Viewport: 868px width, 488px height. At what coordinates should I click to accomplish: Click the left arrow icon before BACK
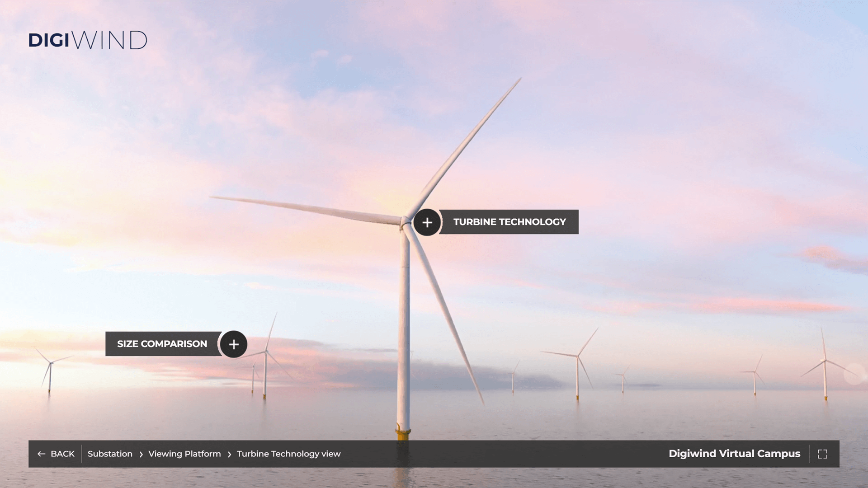coord(41,454)
